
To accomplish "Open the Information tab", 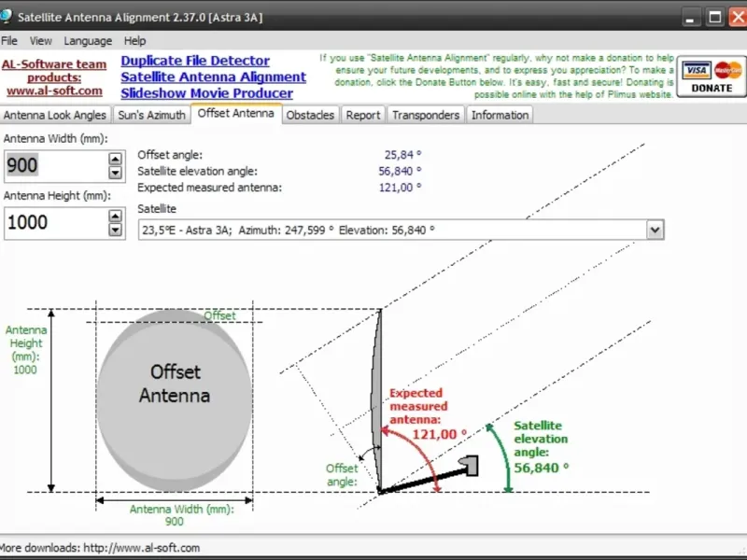I will [x=500, y=115].
